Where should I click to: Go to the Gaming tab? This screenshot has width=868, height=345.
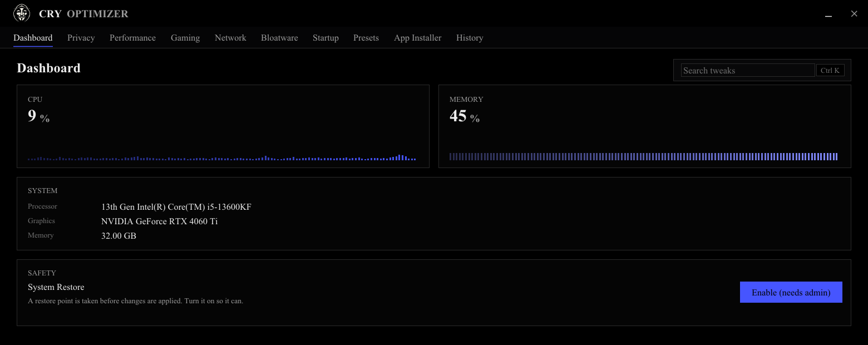tap(185, 38)
